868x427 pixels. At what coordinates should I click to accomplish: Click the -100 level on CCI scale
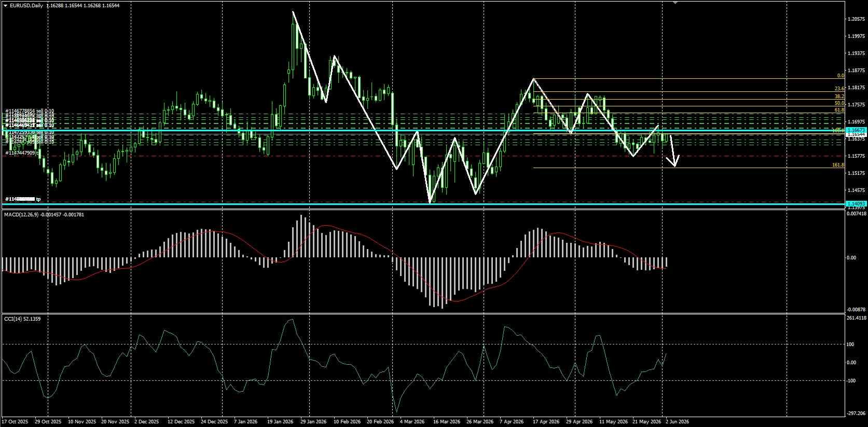[851, 381]
